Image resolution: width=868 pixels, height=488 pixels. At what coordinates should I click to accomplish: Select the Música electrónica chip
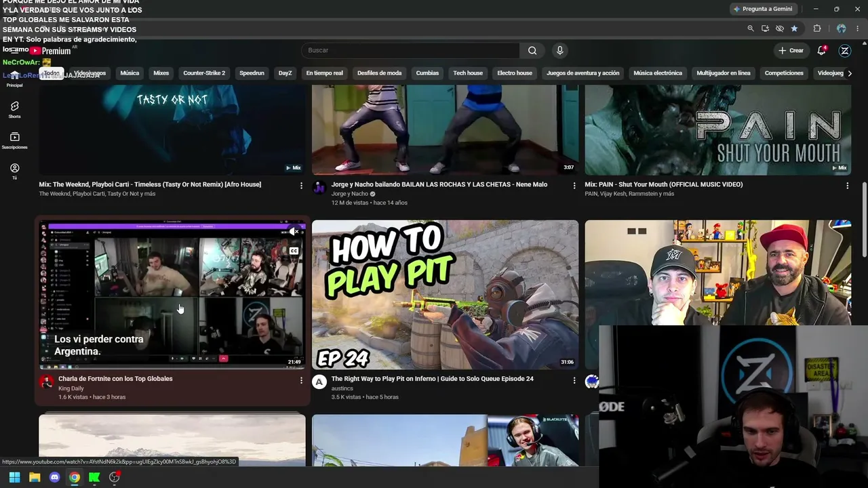click(658, 73)
